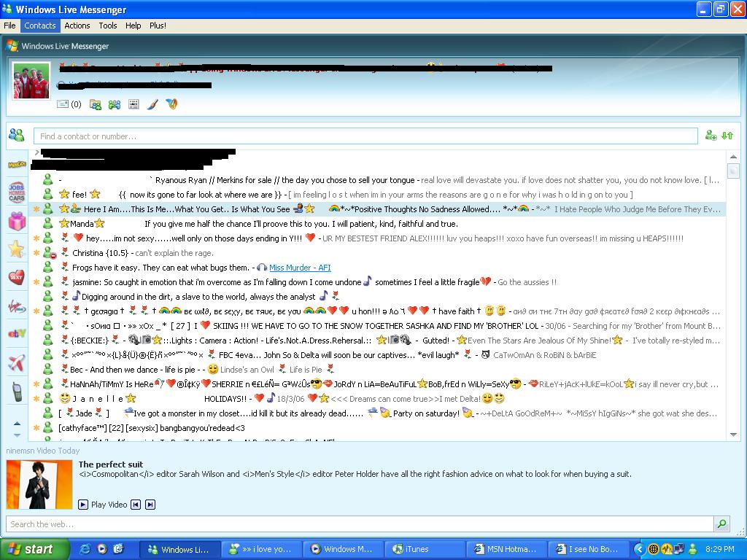The height and width of the screenshot is (560, 747).
Task: Open the airplane travel sidebar tab
Action: click(17, 362)
